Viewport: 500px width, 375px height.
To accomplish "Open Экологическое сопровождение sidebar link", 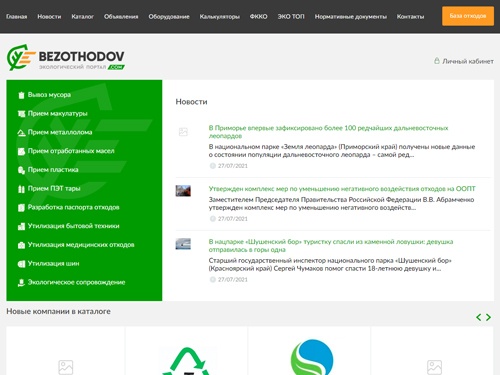I will pyautogui.click(x=76, y=282).
